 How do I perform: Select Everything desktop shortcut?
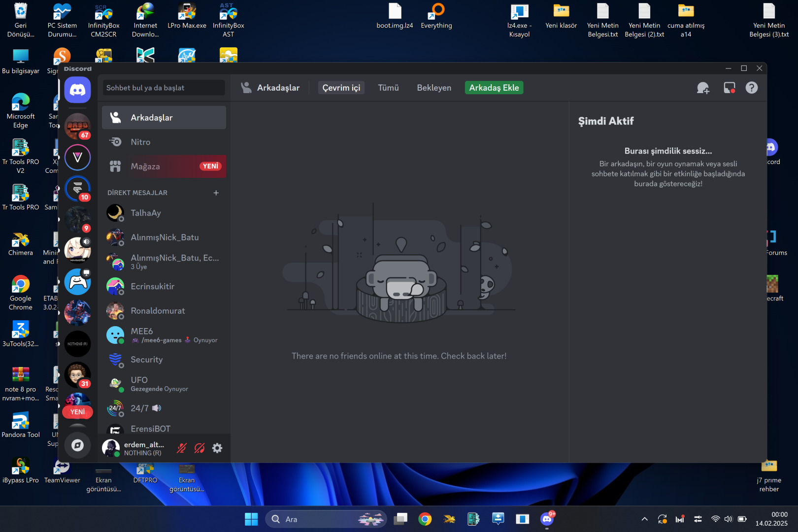[436, 16]
